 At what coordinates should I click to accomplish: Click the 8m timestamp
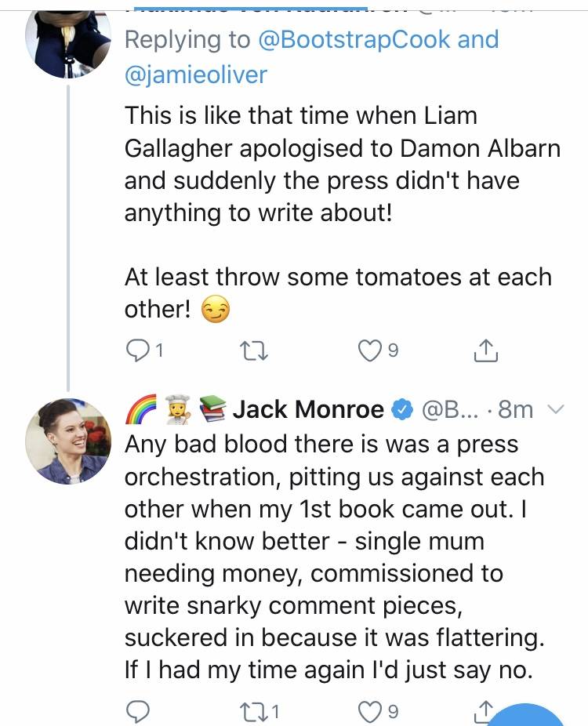pyautogui.click(x=516, y=409)
